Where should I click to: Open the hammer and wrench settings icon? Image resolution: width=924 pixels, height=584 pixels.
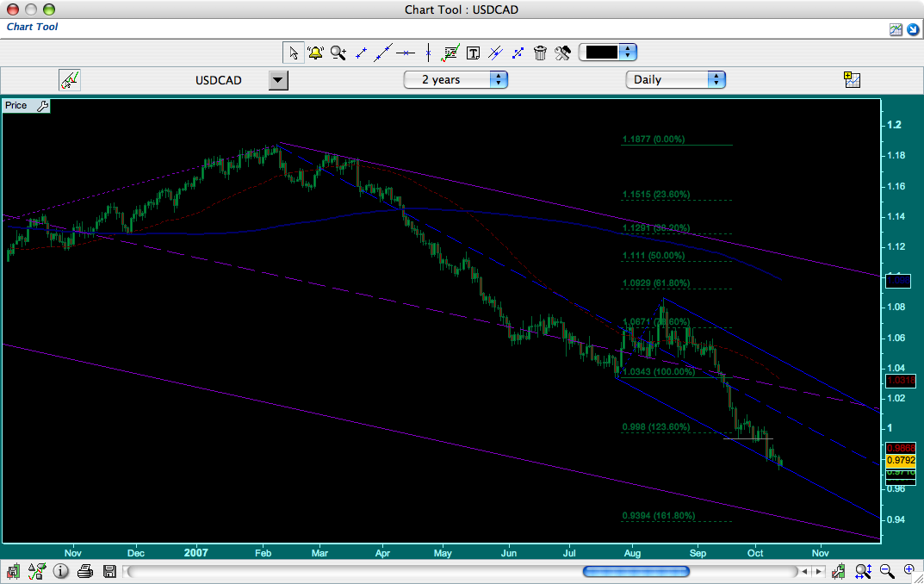562,53
